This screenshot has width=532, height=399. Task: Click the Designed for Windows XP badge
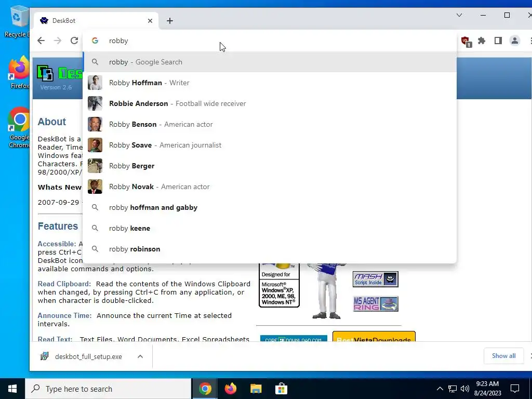279,285
